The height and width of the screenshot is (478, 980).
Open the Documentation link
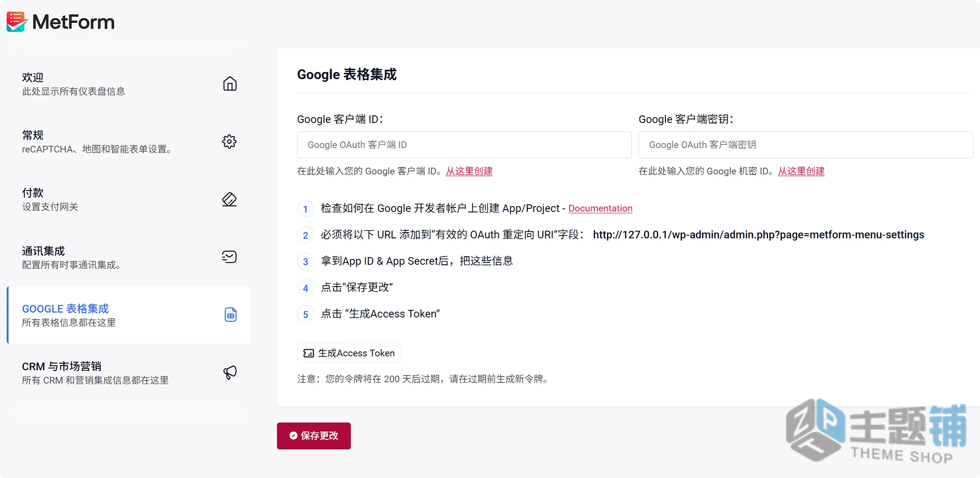tap(600, 208)
